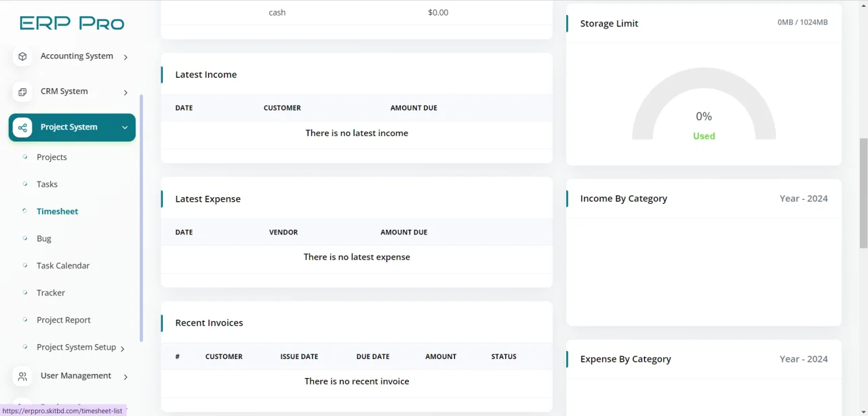Screen dimensions: 868x416
Task: Click the Project System share icon
Action: pos(22,127)
